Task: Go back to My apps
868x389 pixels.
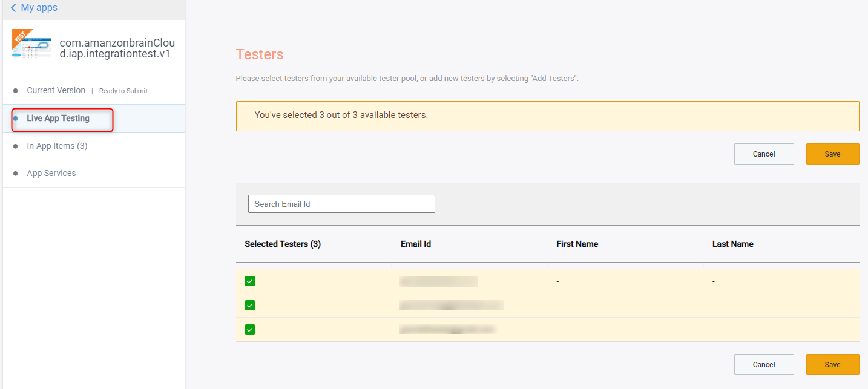Action: click(x=39, y=8)
